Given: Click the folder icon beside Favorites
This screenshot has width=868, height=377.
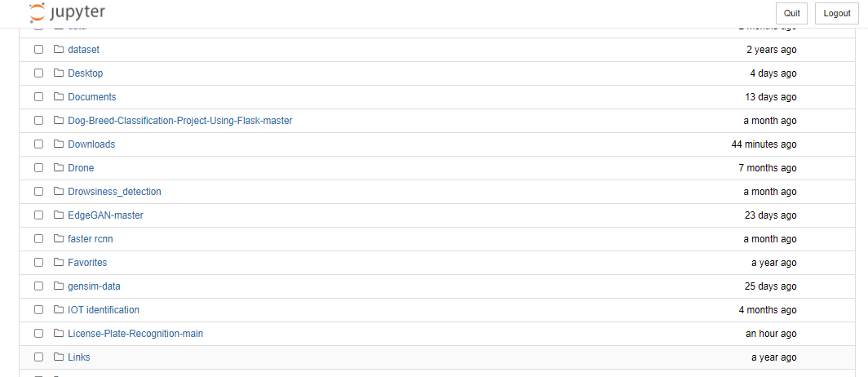Looking at the screenshot, I should click(59, 263).
